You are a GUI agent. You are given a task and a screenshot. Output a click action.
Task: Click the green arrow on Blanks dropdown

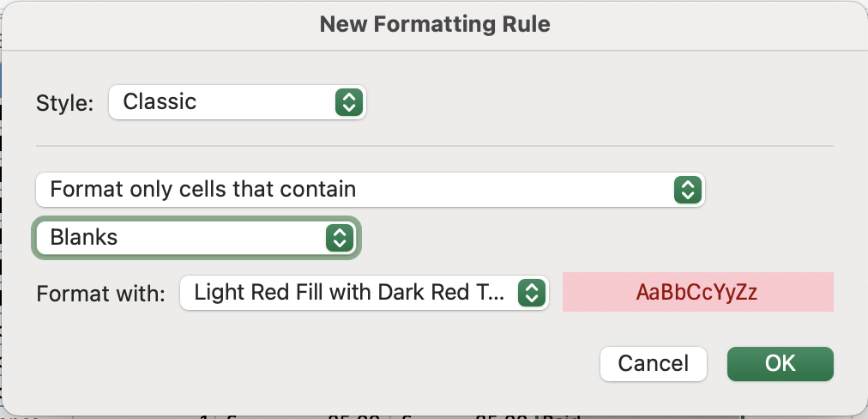click(x=340, y=238)
